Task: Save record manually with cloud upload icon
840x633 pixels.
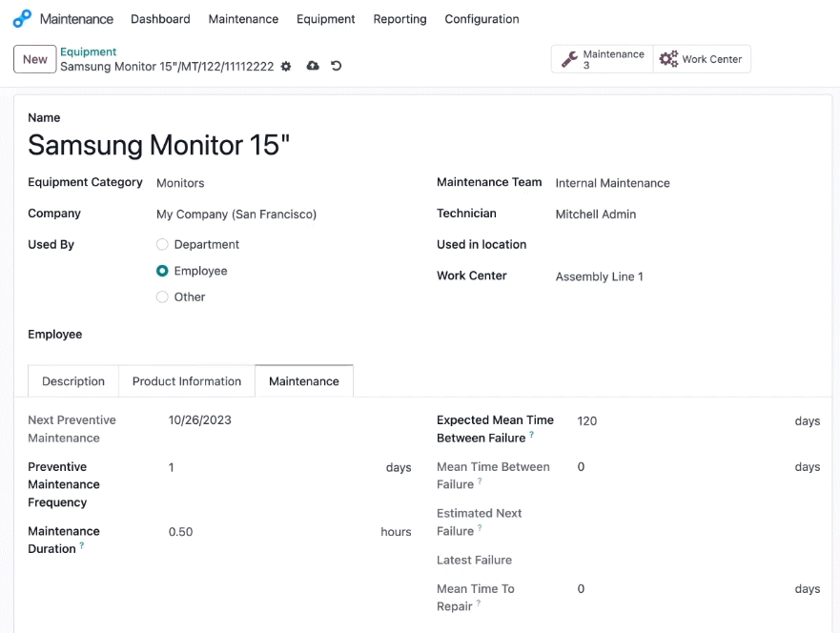Action: click(313, 66)
